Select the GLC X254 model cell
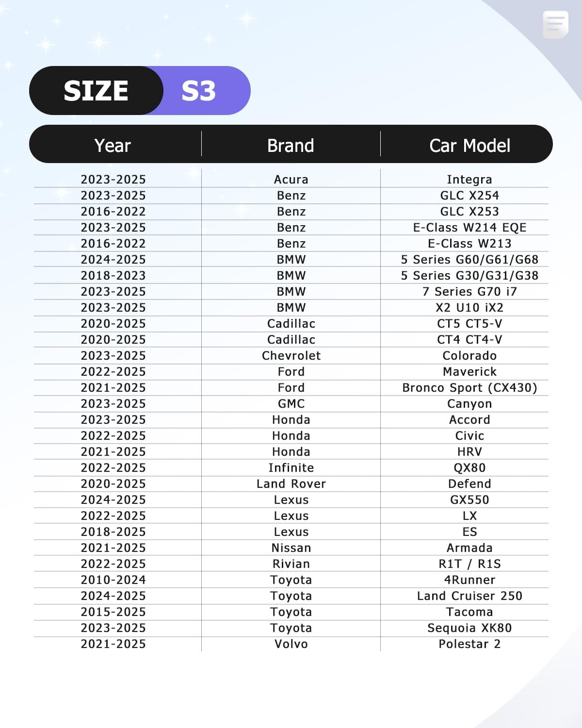The width and height of the screenshot is (582, 728). point(469,196)
